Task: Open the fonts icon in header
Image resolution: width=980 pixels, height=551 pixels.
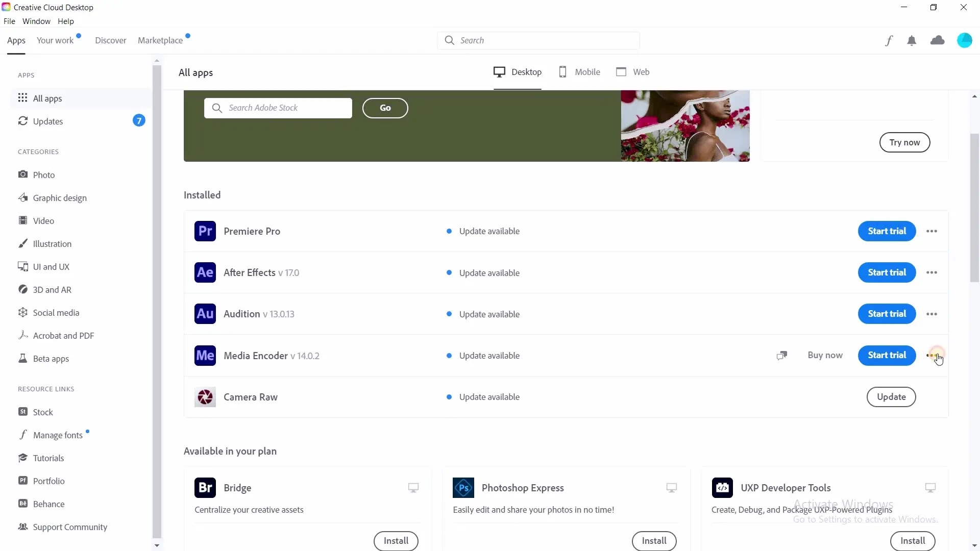Action: pos(889,41)
